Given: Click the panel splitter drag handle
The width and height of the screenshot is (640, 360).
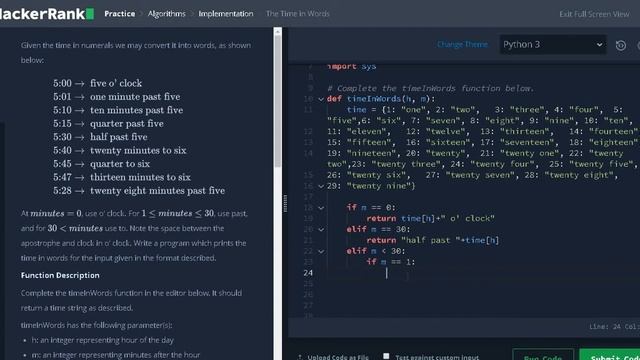Looking at the screenshot, I should (285, 203).
